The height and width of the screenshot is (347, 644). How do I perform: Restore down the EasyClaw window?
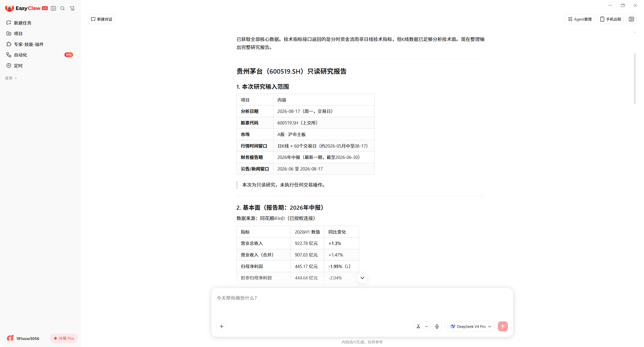coord(623,5)
